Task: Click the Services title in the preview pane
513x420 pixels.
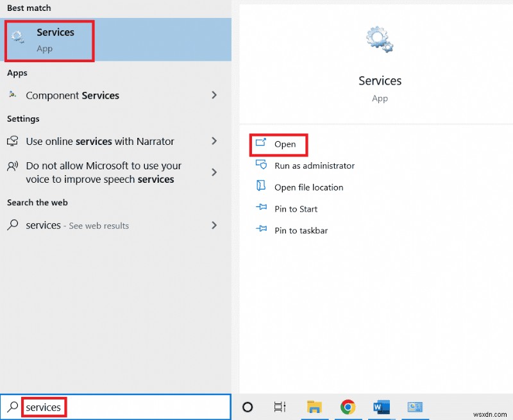Action: pyautogui.click(x=380, y=80)
